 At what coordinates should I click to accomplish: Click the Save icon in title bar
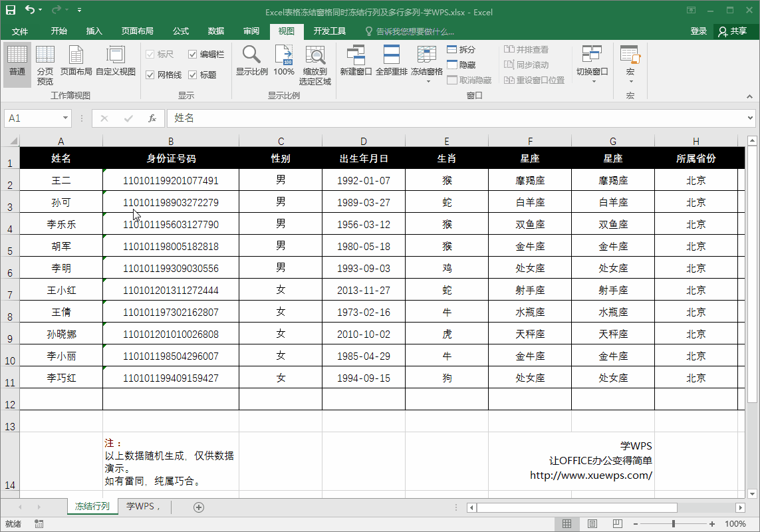[10, 10]
